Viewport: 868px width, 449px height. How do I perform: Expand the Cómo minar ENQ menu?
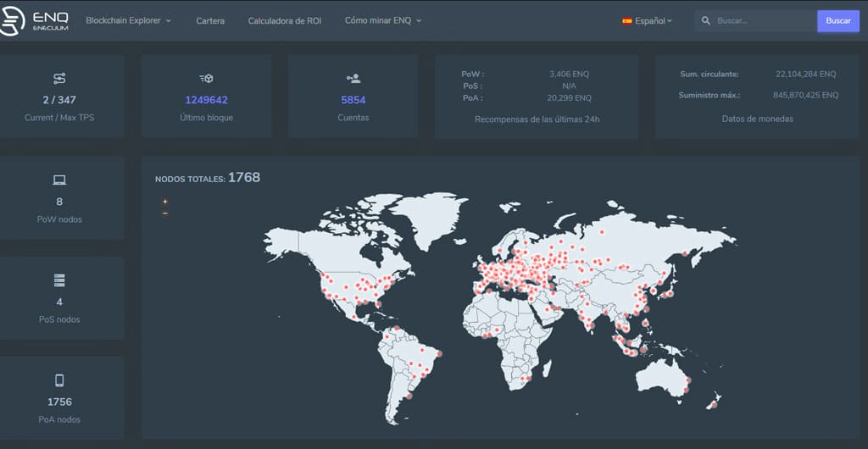(x=383, y=20)
